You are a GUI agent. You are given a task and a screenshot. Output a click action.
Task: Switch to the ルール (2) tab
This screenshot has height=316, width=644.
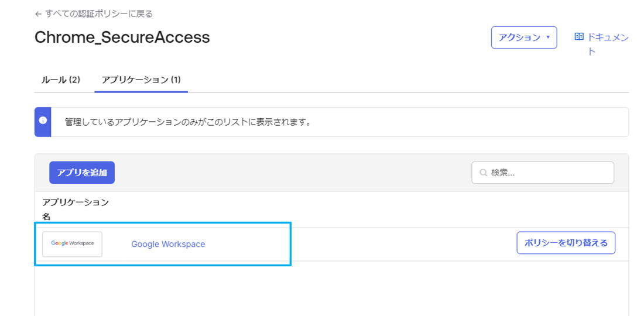[60, 80]
